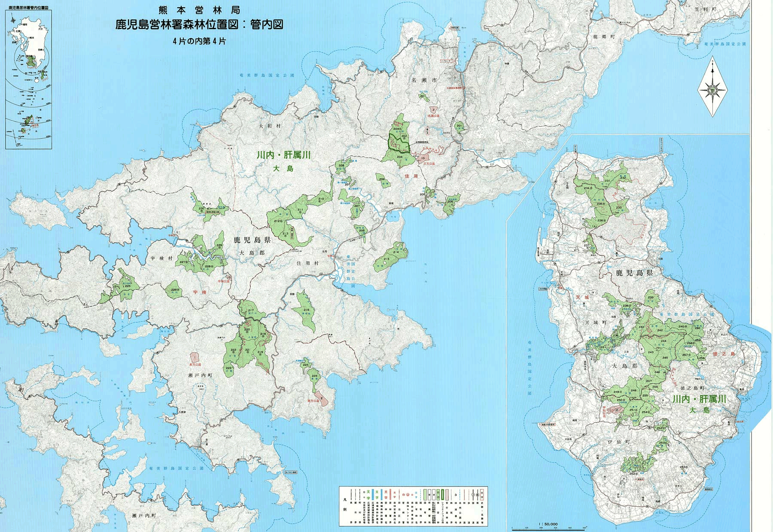Click the 住用村 label
The height and width of the screenshot is (532, 773).
(308, 263)
